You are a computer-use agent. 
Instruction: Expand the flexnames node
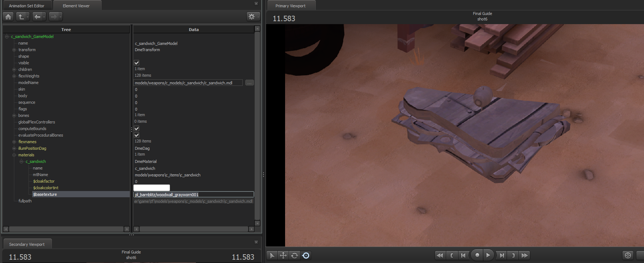(14, 142)
